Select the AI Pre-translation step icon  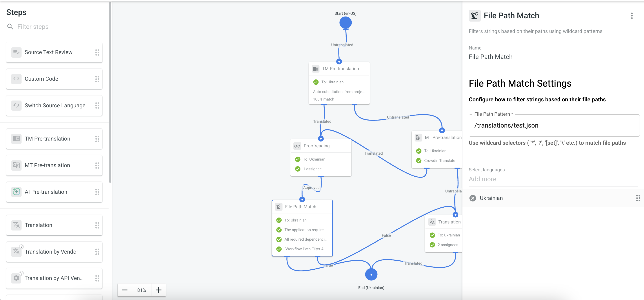16,192
